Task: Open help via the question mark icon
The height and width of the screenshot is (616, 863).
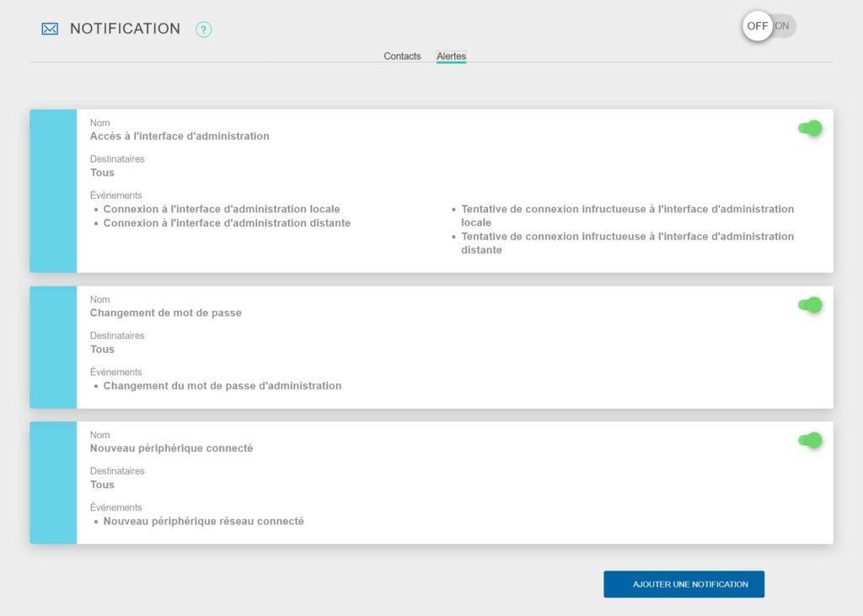Action: 202,29
